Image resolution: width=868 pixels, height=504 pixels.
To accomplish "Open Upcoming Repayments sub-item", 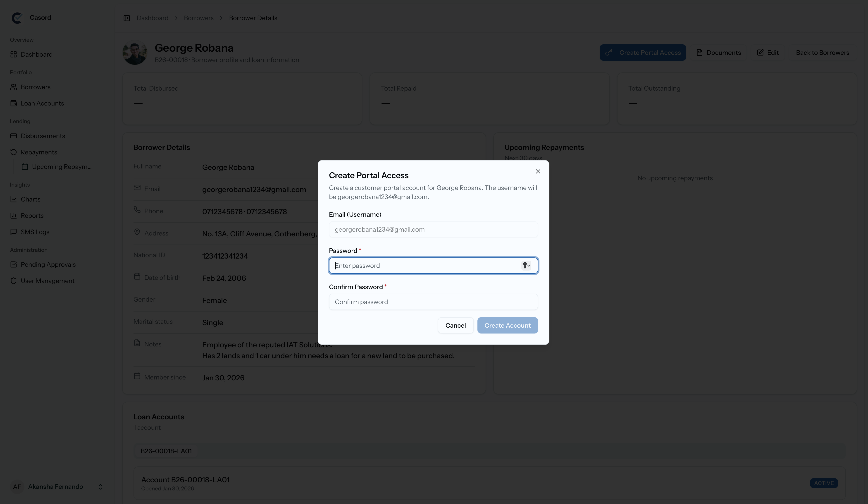I will coord(61,167).
